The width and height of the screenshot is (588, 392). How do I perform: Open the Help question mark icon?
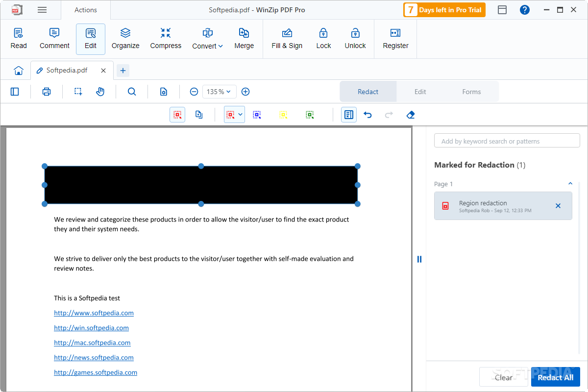click(525, 10)
